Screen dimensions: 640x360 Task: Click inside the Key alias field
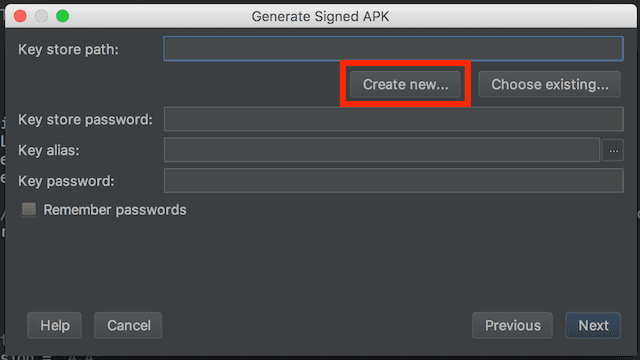[382, 150]
